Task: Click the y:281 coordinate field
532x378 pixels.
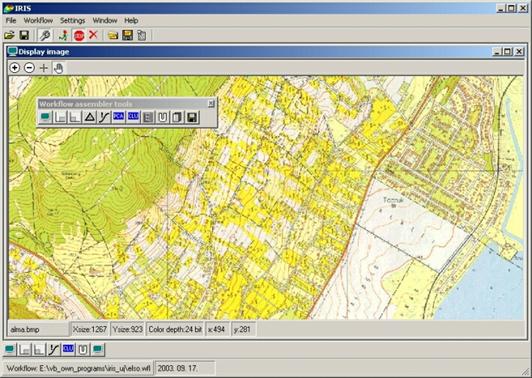Action: 243,329
